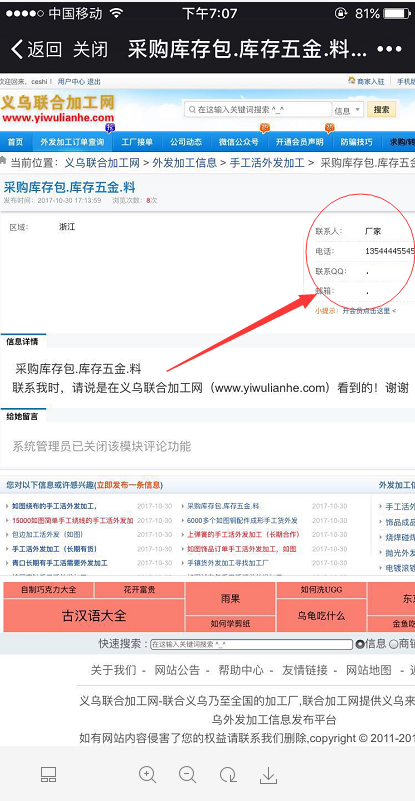Click the 用户中心 link
Viewport: 415px width, 801px height.
pos(71,82)
